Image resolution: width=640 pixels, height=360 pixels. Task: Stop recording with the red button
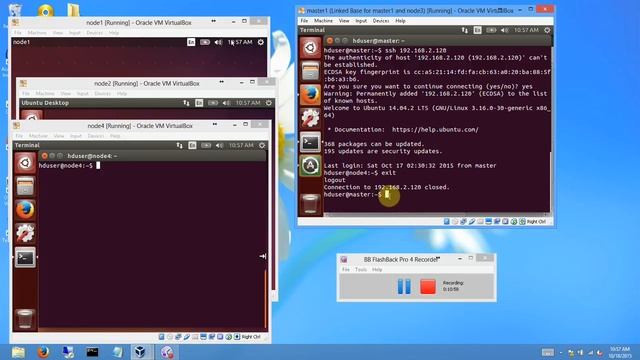point(428,286)
